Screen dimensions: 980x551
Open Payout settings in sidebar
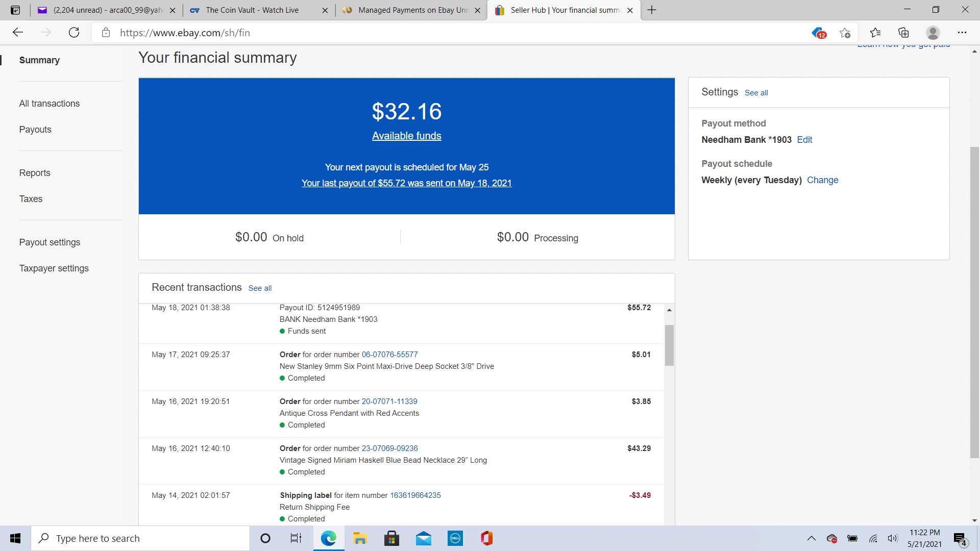(x=50, y=242)
